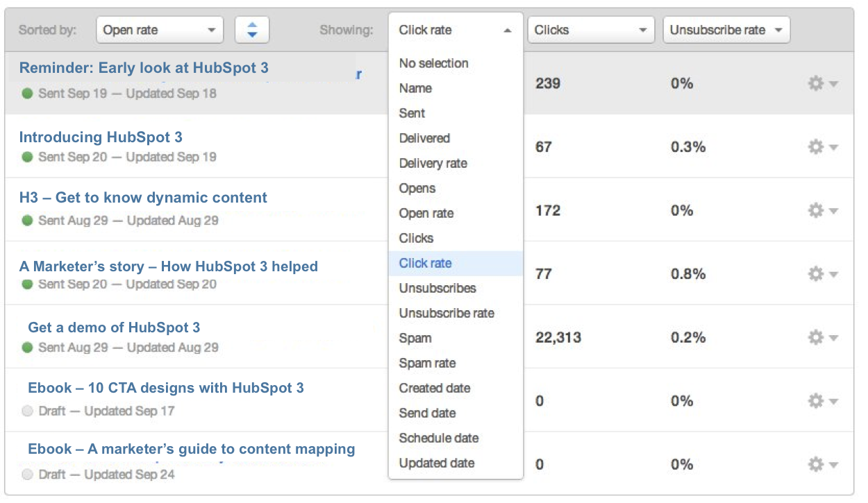Viewport: 868px width, 503px height.
Task: Click gear icon for H3 dynamic content row
Action: coord(822,210)
